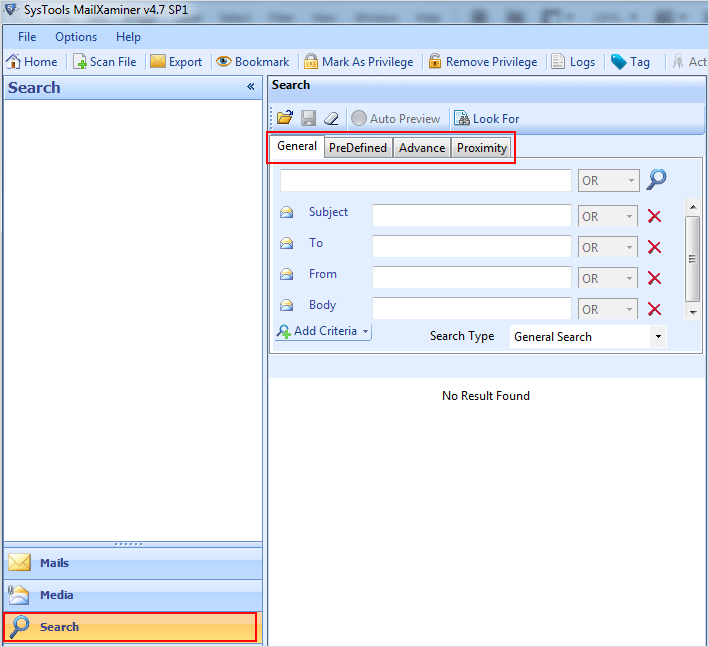Open saved search folder icon
The height and width of the screenshot is (647, 709).
click(x=285, y=118)
